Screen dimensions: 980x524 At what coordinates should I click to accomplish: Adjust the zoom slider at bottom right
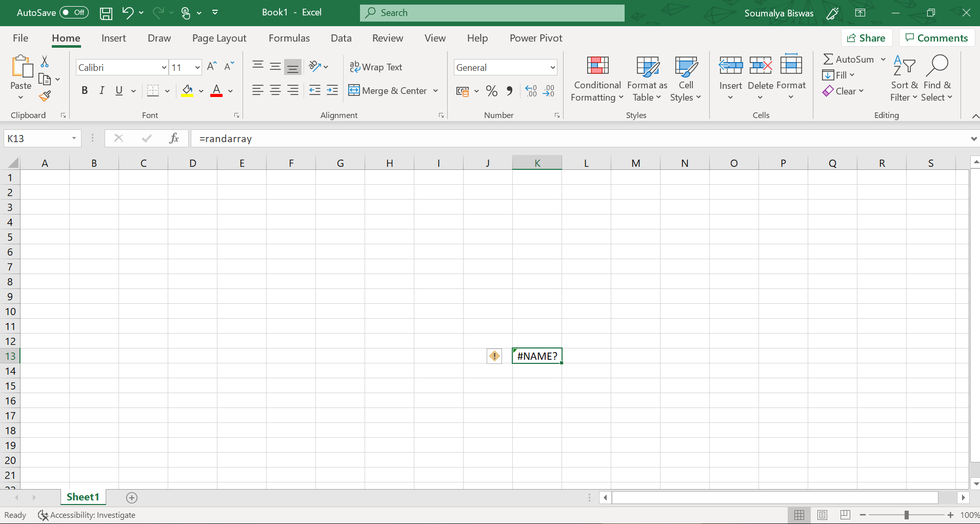[907, 515]
